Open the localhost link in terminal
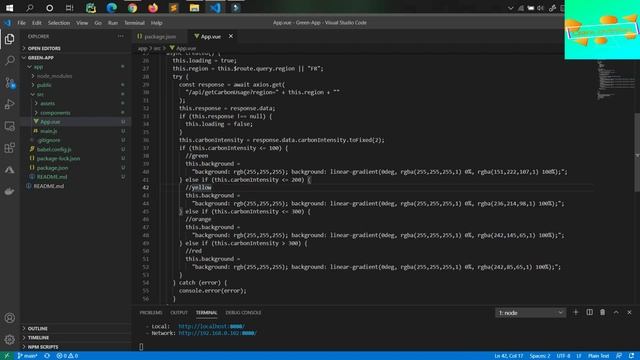This screenshot has height=360, width=640. click(x=211, y=327)
